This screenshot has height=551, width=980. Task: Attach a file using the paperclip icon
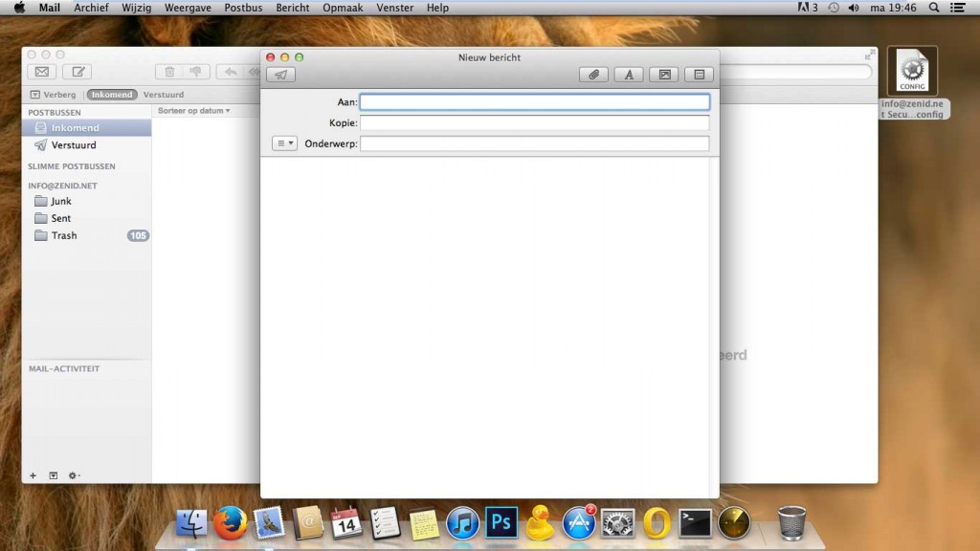[593, 75]
